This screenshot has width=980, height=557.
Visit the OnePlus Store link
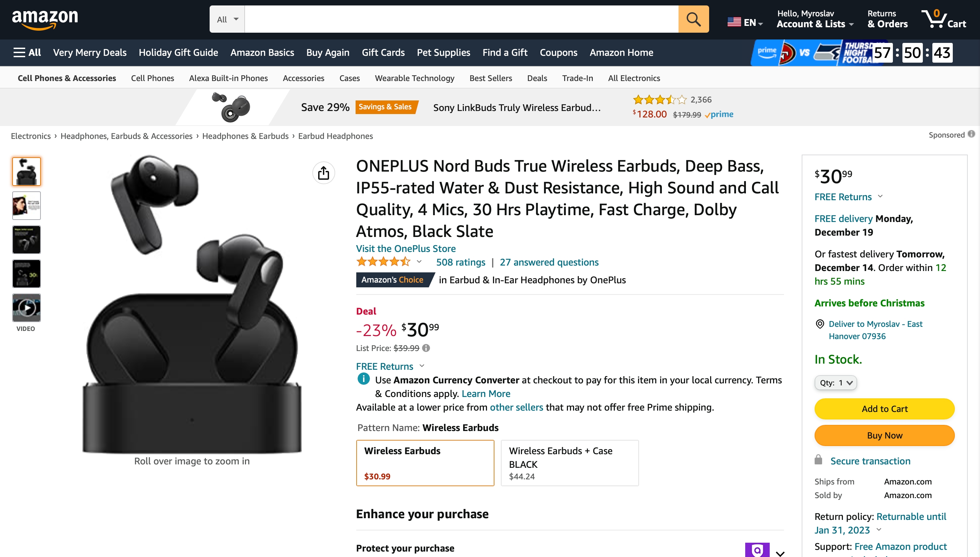[x=406, y=248]
